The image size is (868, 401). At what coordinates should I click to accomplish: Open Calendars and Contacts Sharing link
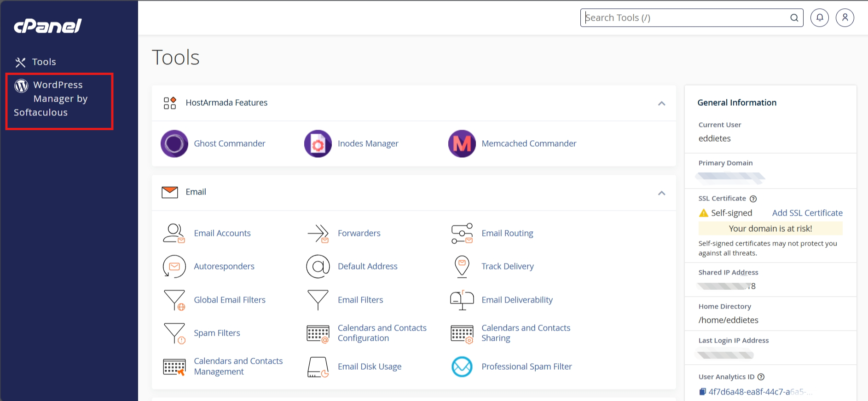point(526,333)
